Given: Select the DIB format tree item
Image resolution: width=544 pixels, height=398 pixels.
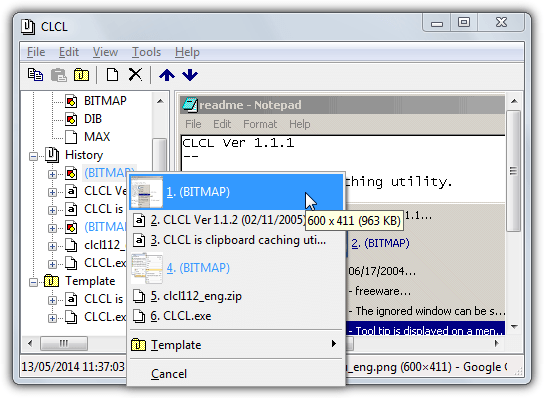Looking at the screenshot, I should coord(93,119).
